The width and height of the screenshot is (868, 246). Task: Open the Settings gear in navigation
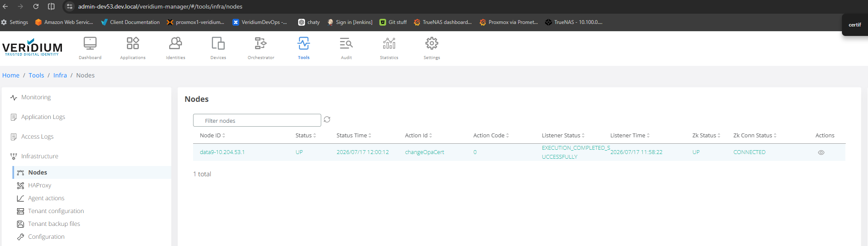point(432,44)
